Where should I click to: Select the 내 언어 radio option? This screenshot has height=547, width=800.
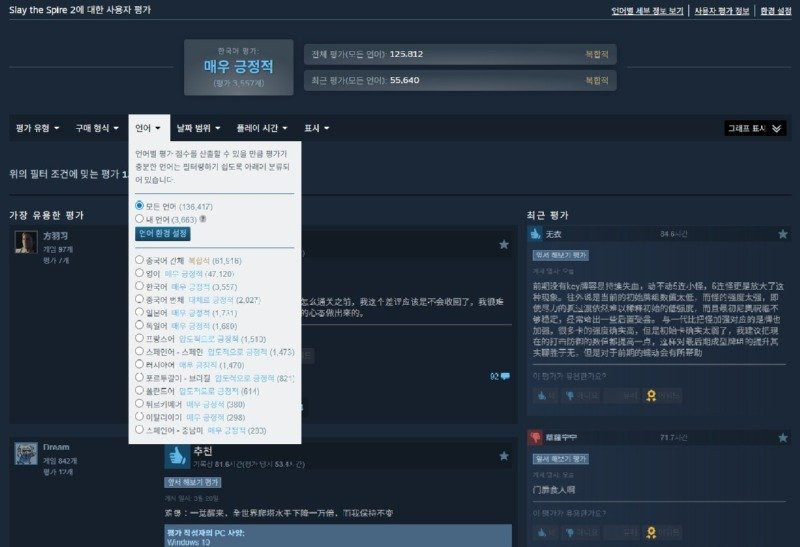click(x=140, y=218)
